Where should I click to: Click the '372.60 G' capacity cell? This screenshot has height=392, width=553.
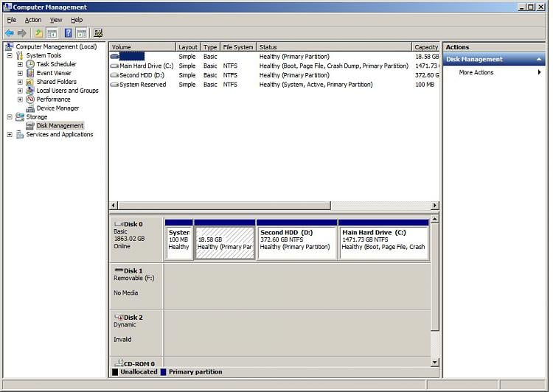[x=427, y=75]
